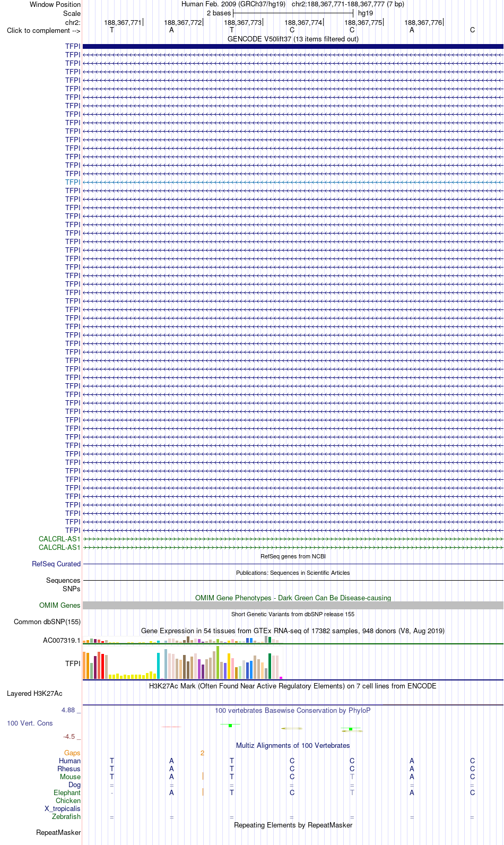Open 'Publications: Sequences in Scientific Articles' title
Screen dimensions: 504x845
[293, 573]
